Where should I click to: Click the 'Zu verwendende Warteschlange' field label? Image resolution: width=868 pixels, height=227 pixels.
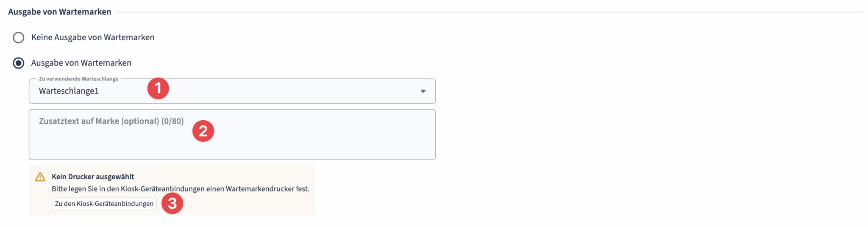tap(78, 79)
